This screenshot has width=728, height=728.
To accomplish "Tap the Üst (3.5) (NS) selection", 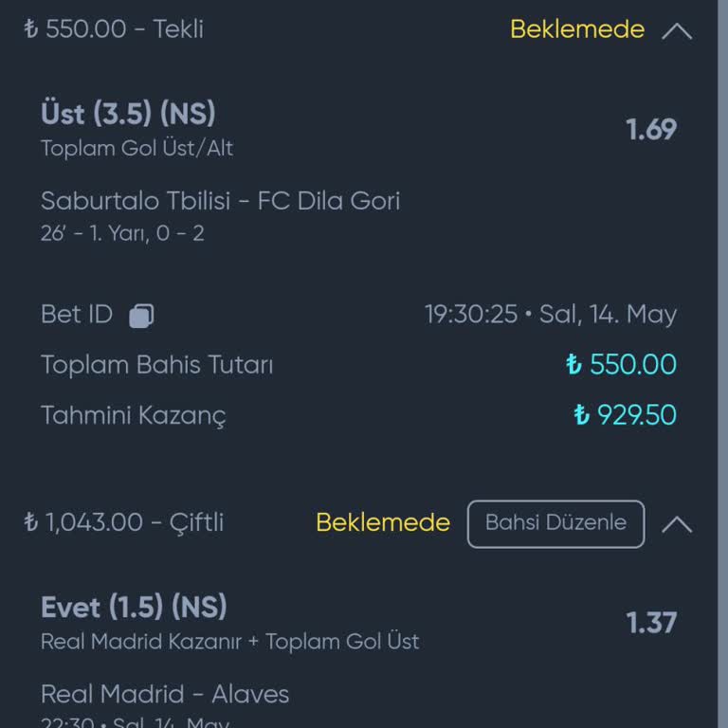I will point(128,115).
